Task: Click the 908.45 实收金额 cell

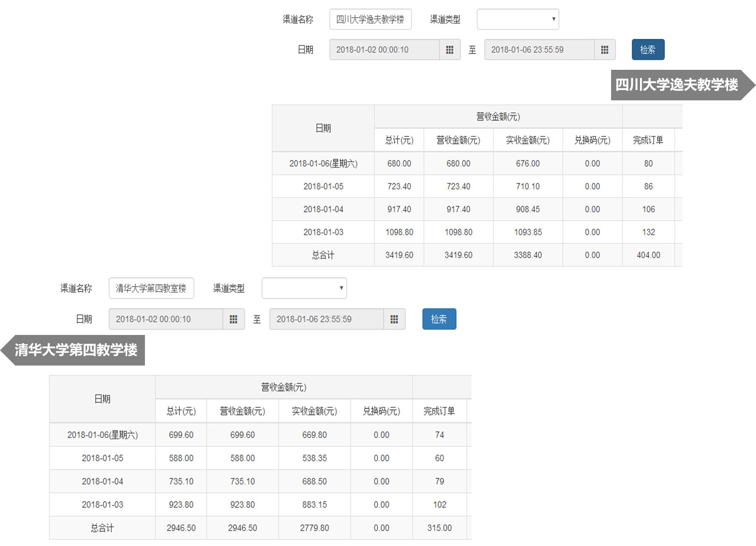Action: [528, 209]
